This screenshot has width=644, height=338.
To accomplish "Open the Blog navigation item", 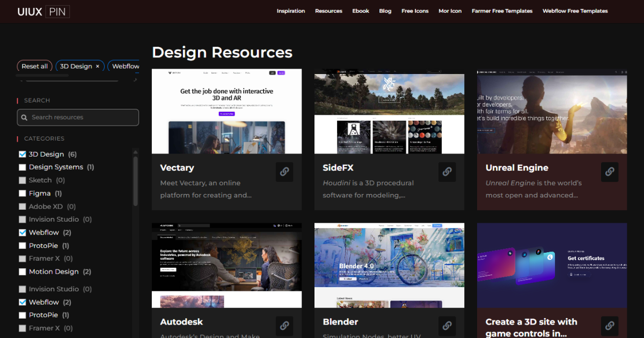I will 385,11.
